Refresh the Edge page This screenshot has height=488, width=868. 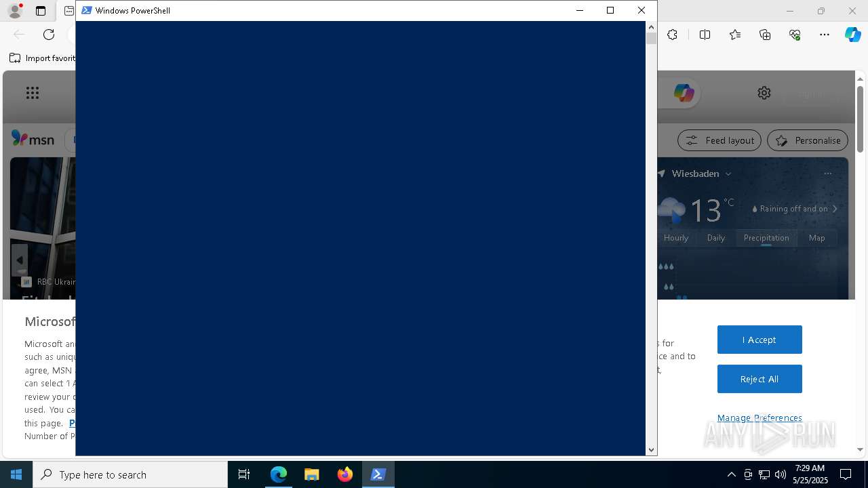(49, 35)
